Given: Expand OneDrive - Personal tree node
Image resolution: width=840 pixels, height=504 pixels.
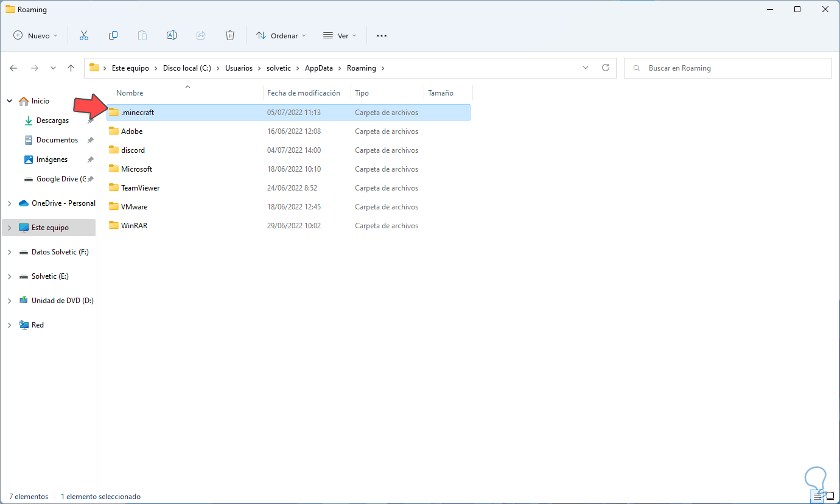Looking at the screenshot, I should pos(9,203).
